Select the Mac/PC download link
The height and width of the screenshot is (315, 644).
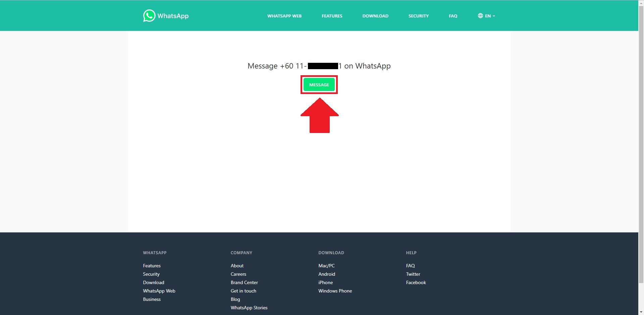pyautogui.click(x=326, y=266)
